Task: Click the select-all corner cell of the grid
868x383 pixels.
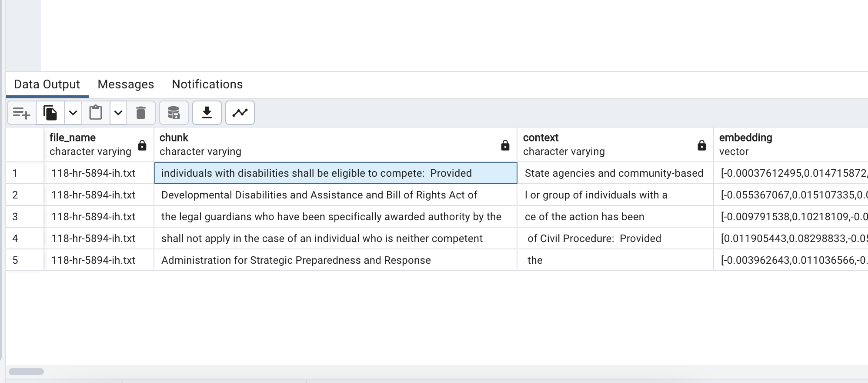Action: [x=25, y=144]
